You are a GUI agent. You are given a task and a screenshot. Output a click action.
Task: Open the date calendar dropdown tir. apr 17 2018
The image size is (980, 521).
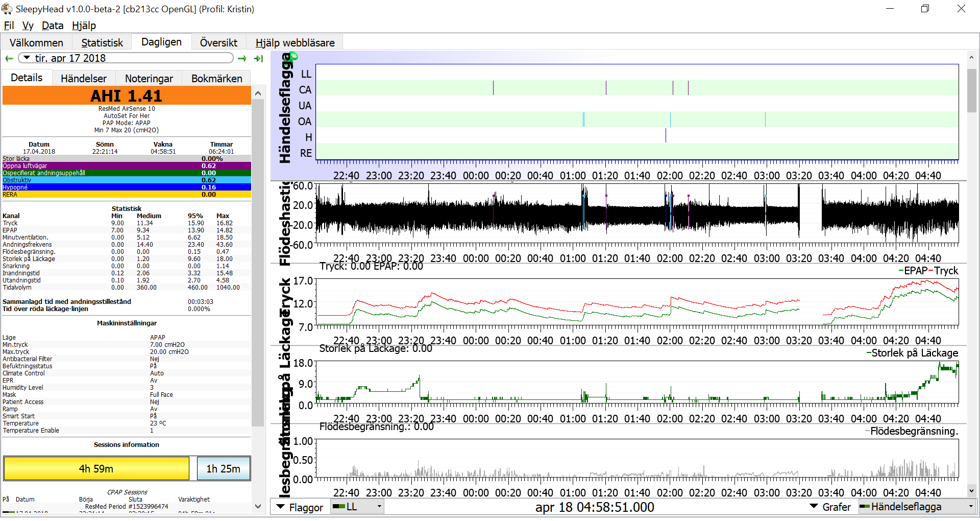(126, 58)
